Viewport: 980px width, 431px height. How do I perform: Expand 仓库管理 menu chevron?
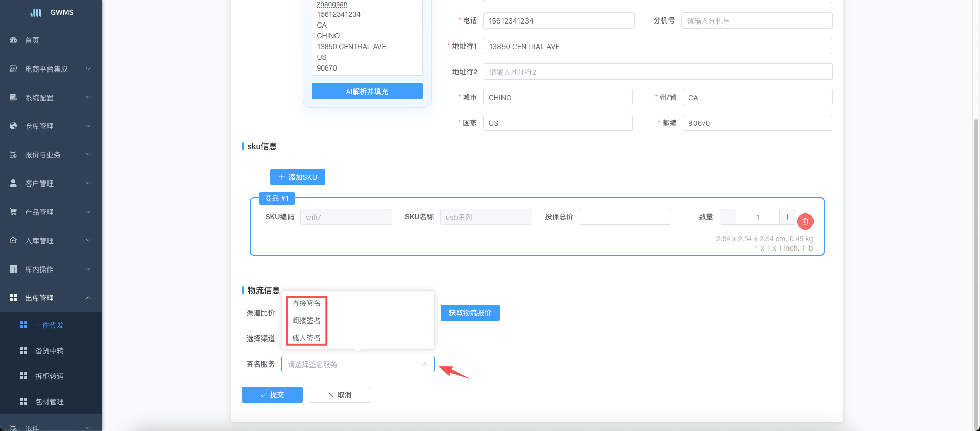pyautogui.click(x=88, y=126)
